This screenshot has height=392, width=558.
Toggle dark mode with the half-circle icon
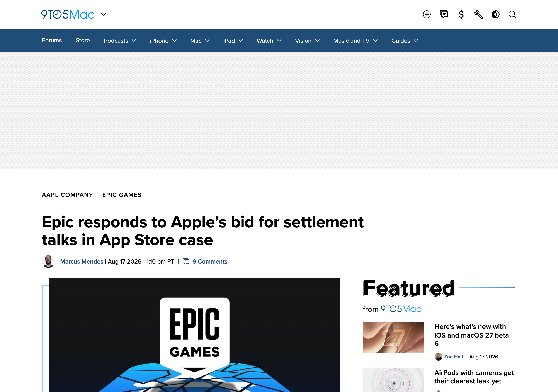point(495,14)
